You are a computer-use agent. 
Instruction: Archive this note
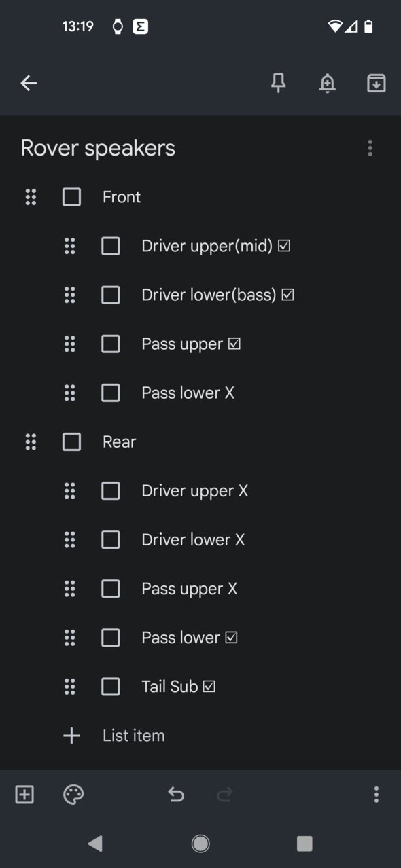[377, 83]
